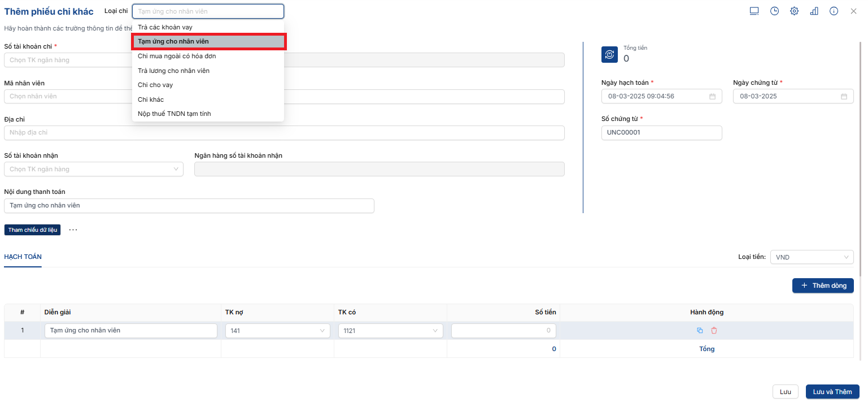The width and height of the screenshot is (868, 402).
Task: Open settings gear icon in header
Action: click(794, 11)
